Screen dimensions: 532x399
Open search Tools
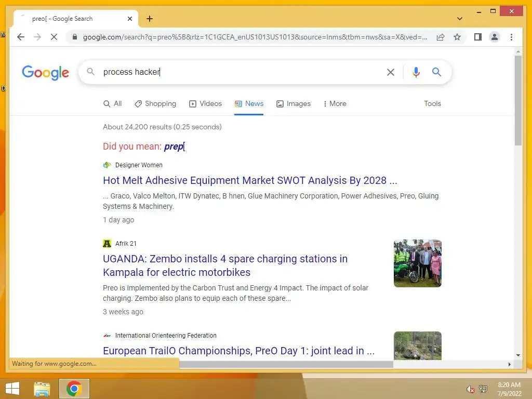[432, 104]
